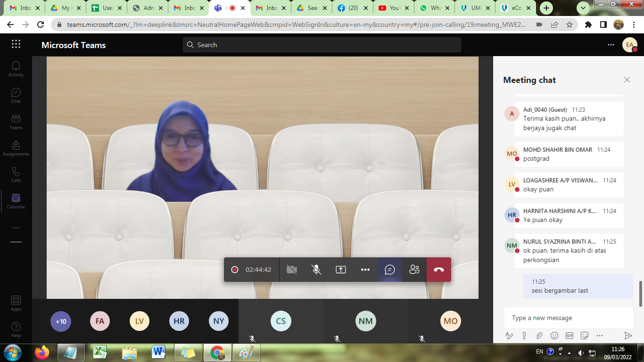Toggle the camera in meeting controls
This screenshot has height=362, width=644.
point(292,270)
